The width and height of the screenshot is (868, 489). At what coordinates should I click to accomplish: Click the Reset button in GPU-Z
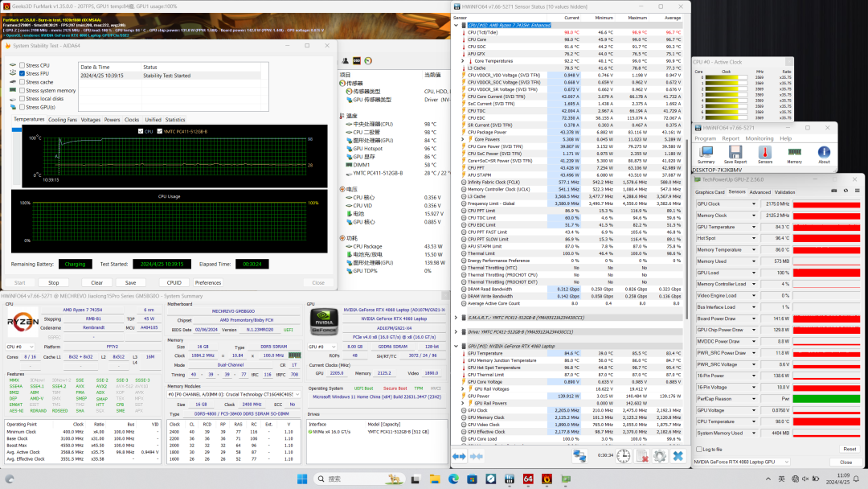849,449
